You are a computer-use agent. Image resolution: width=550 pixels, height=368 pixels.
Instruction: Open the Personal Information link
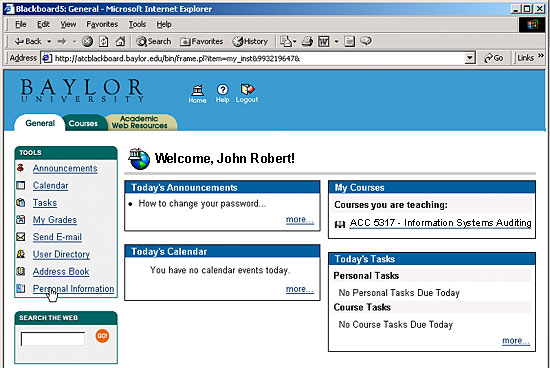click(x=73, y=289)
